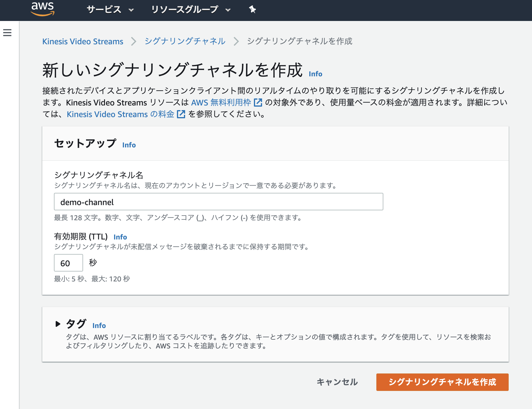Click シグナリングチャネルを作成 breadcrumb text

coord(300,41)
